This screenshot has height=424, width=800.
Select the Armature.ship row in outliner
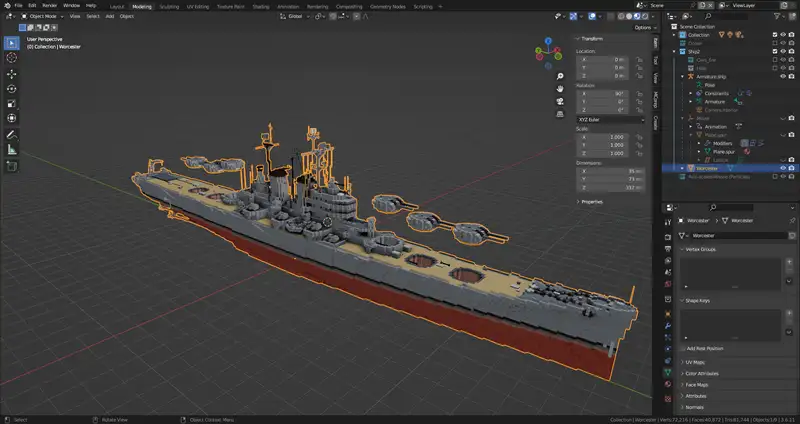711,77
